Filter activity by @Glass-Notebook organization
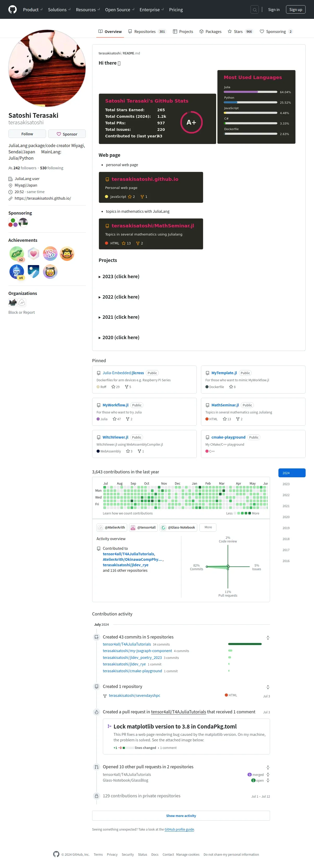The height and width of the screenshot is (868, 314). [178, 527]
